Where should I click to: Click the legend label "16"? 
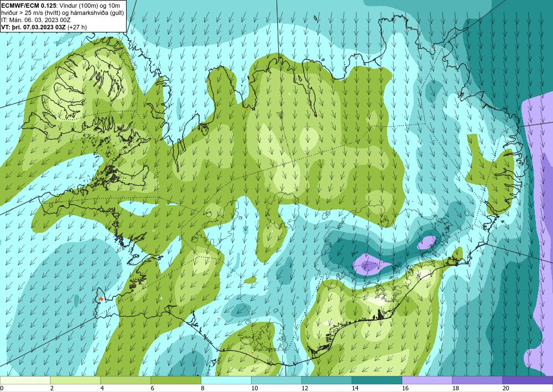pos(405,389)
